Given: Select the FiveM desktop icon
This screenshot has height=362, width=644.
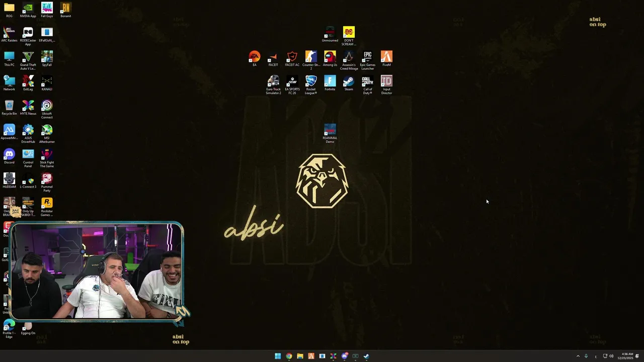Looking at the screenshot, I should (x=386, y=59).
